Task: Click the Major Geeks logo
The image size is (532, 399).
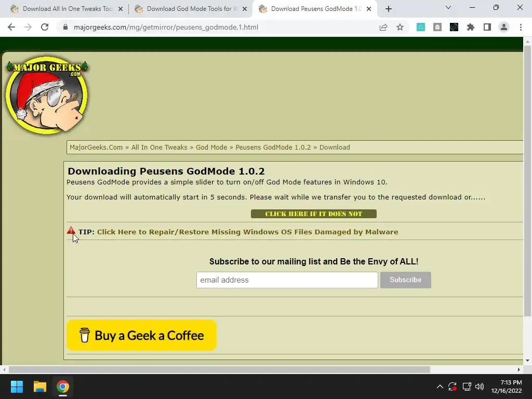Action: [x=47, y=95]
